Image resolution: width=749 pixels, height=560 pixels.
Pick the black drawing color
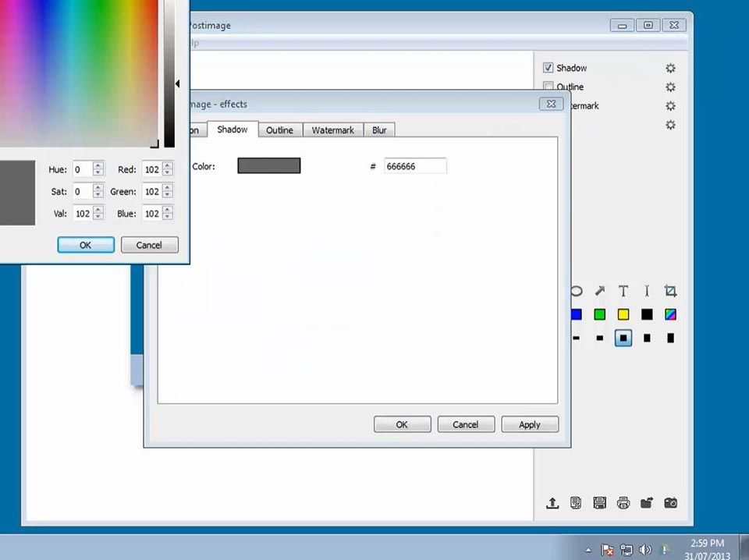tap(647, 314)
